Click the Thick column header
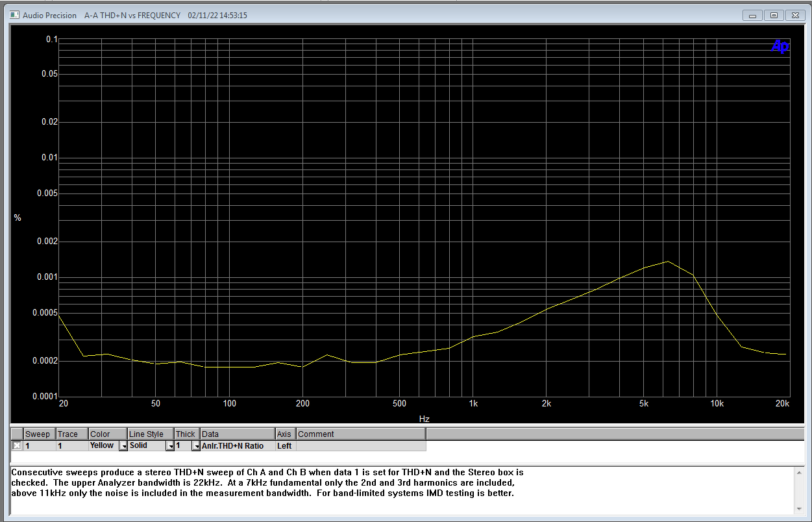Image resolution: width=812 pixels, height=522 pixels. (188, 434)
